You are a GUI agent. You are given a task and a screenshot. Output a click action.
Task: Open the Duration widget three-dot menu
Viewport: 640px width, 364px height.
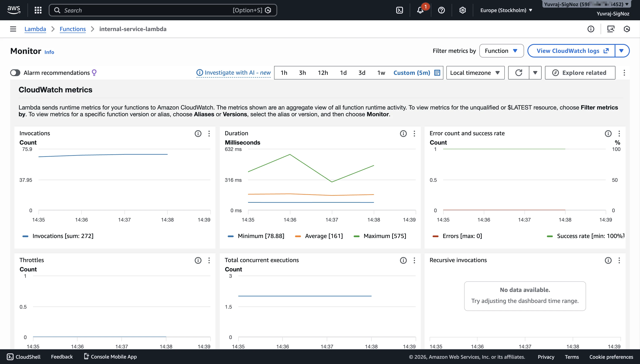click(x=414, y=134)
